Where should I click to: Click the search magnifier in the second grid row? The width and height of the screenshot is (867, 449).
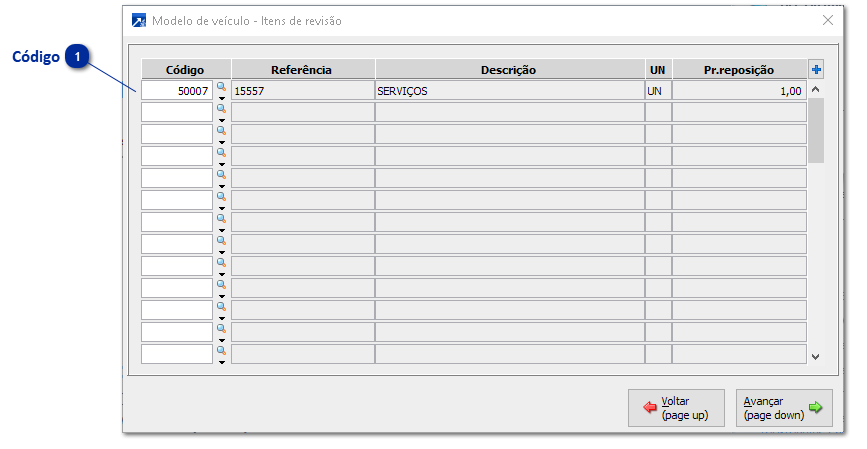(x=221, y=109)
